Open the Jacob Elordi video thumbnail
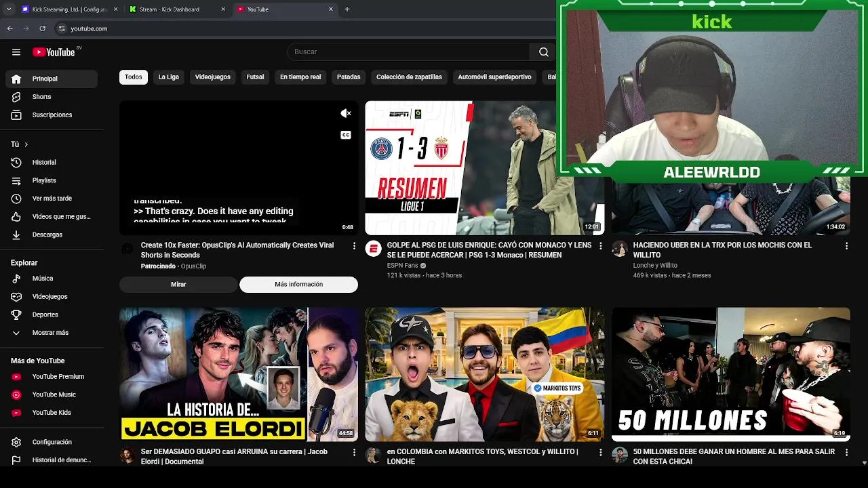 [x=239, y=375]
